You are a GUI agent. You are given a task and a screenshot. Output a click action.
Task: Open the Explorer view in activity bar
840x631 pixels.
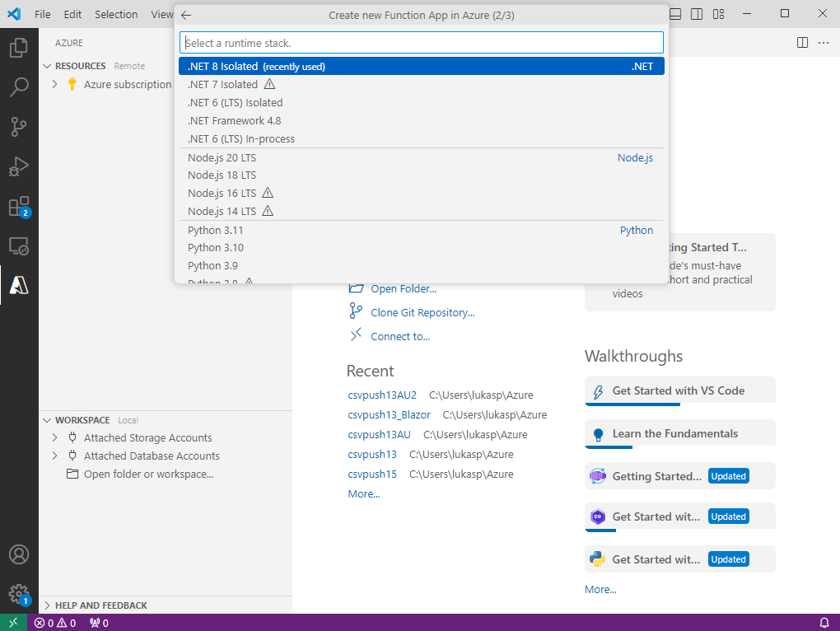tap(19, 48)
